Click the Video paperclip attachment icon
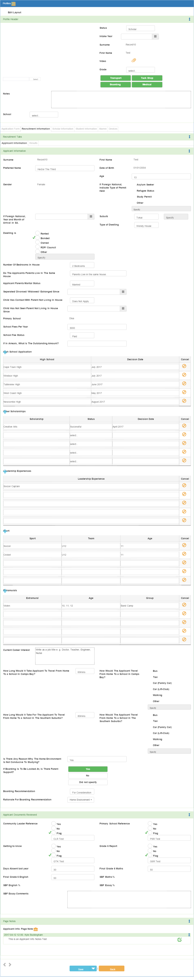 tap(134, 60)
